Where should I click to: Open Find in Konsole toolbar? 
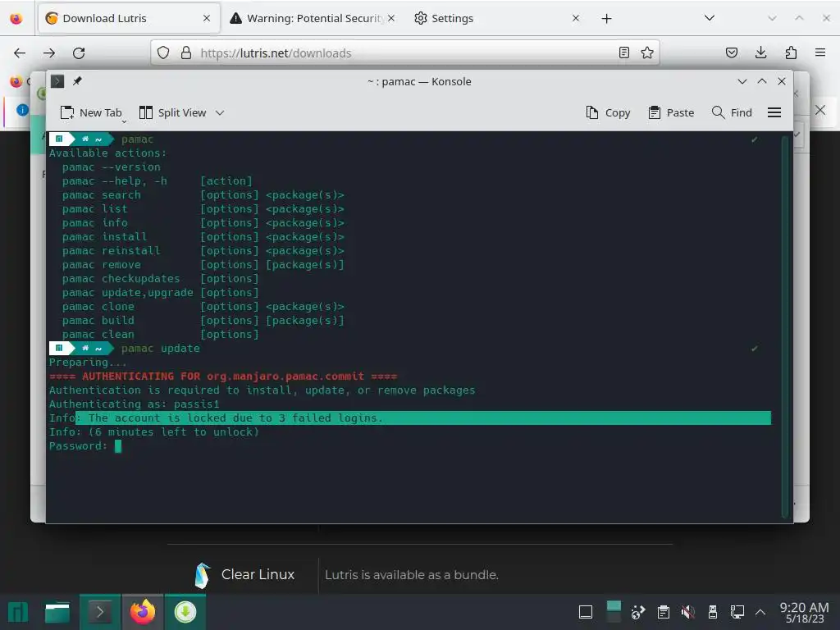(x=732, y=112)
